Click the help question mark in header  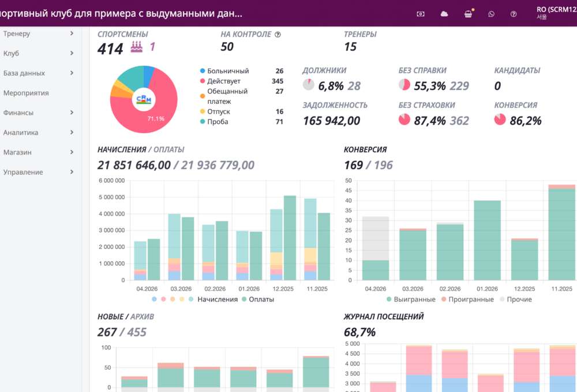(514, 14)
